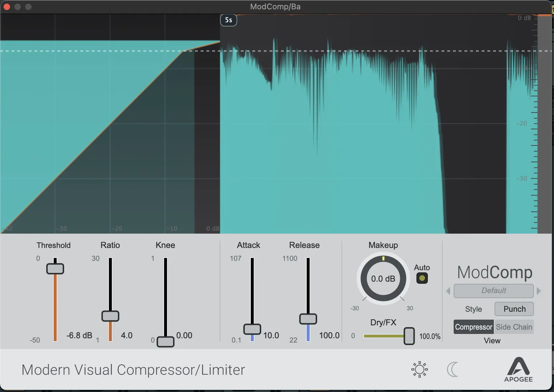The width and height of the screenshot is (554, 392).
Task: Open the Default preset selector
Action: tap(493, 291)
